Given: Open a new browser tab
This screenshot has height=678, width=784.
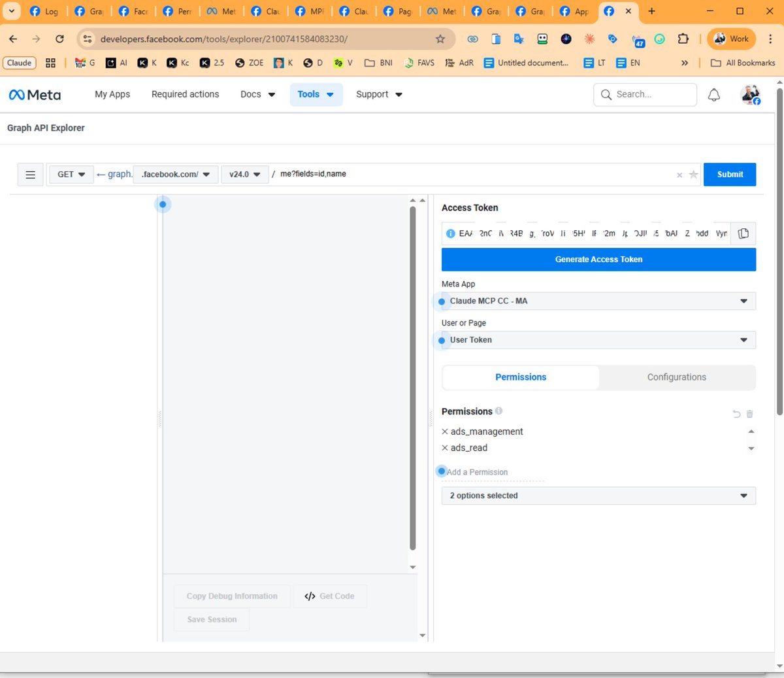Looking at the screenshot, I should point(651,11).
